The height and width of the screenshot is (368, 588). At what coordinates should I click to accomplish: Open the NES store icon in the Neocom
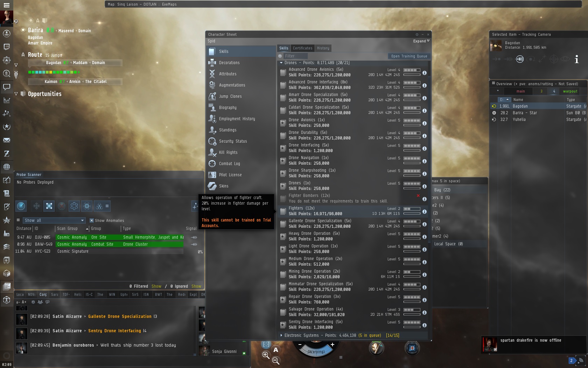[x=6, y=220]
